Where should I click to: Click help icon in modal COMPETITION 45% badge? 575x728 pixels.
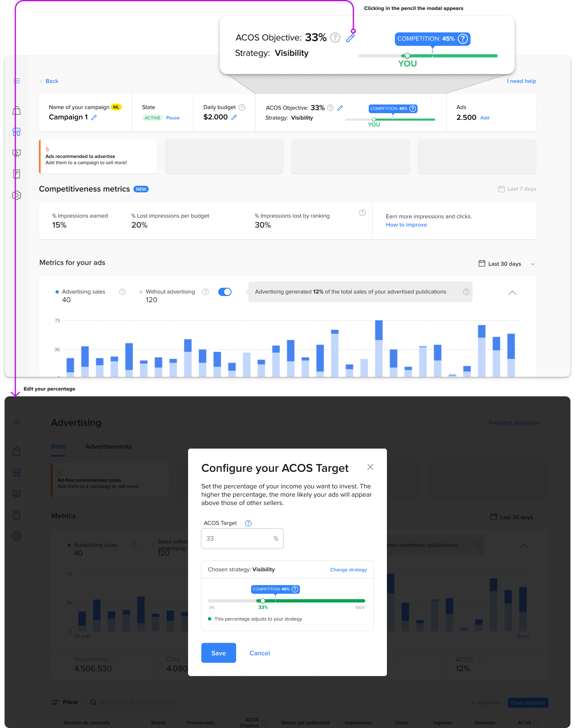[295, 589]
